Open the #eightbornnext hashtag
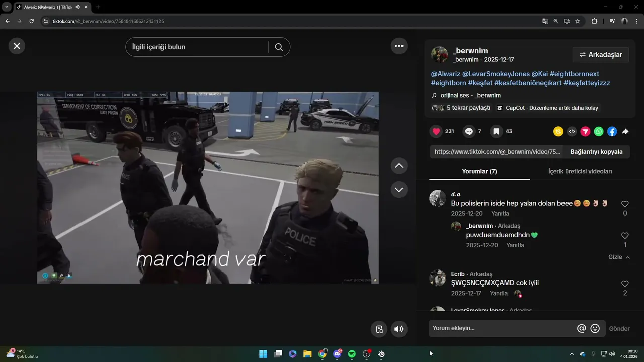The image size is (644, 362). pyautogui.click(x=575, y=74)
